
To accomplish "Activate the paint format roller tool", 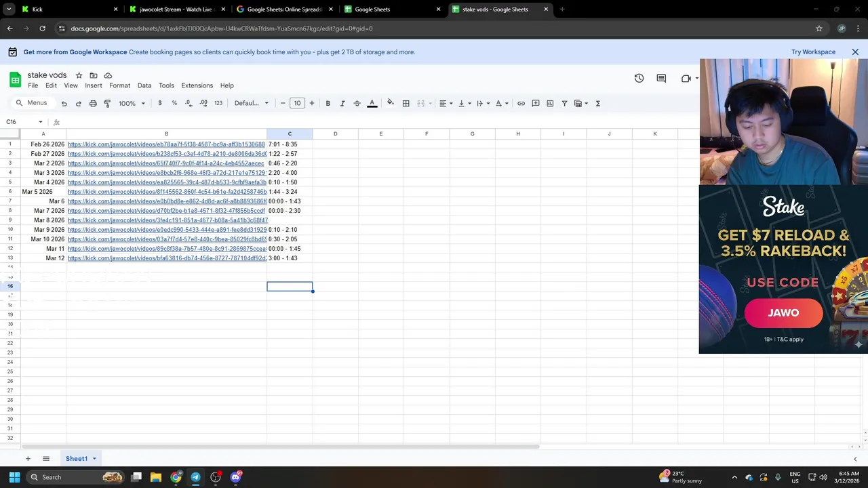I will pos(107,104).
